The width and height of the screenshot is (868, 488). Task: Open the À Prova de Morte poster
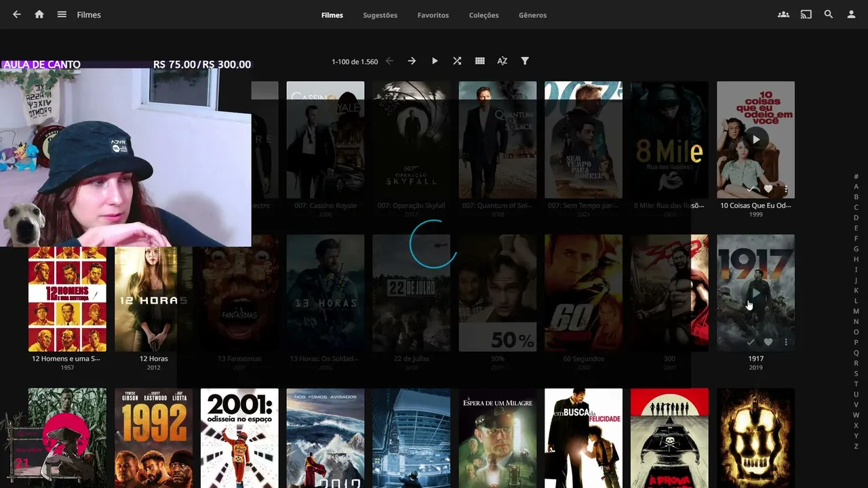[669, 438]
